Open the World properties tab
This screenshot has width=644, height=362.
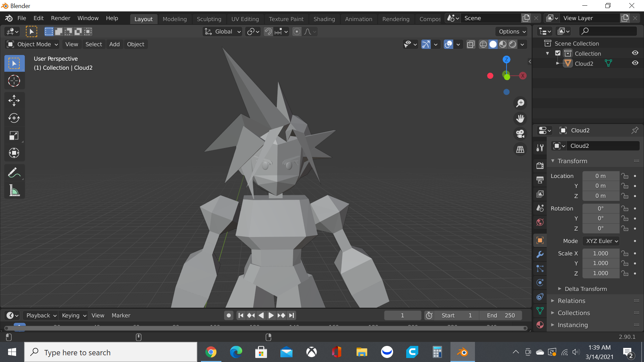tap(540, 222)
